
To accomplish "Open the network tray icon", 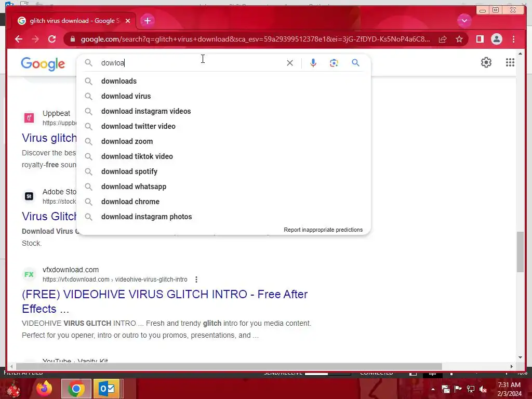I will click(x=470, y=389).
